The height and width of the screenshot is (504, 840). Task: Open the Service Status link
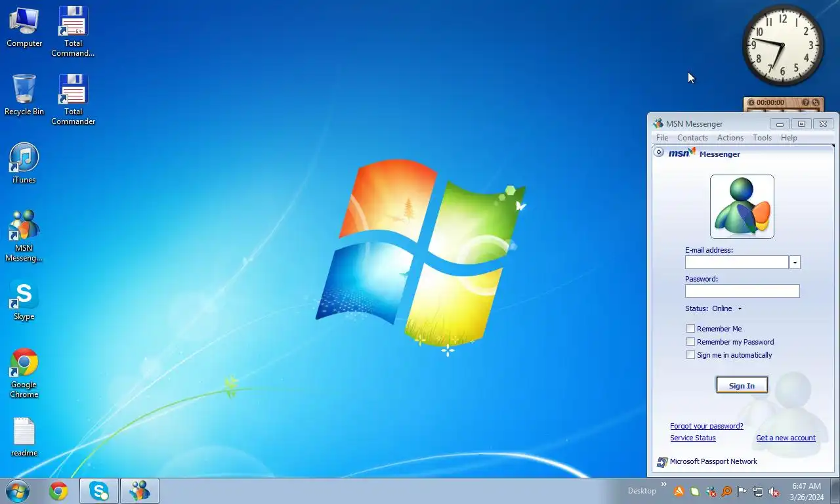[x=693, y=438]
